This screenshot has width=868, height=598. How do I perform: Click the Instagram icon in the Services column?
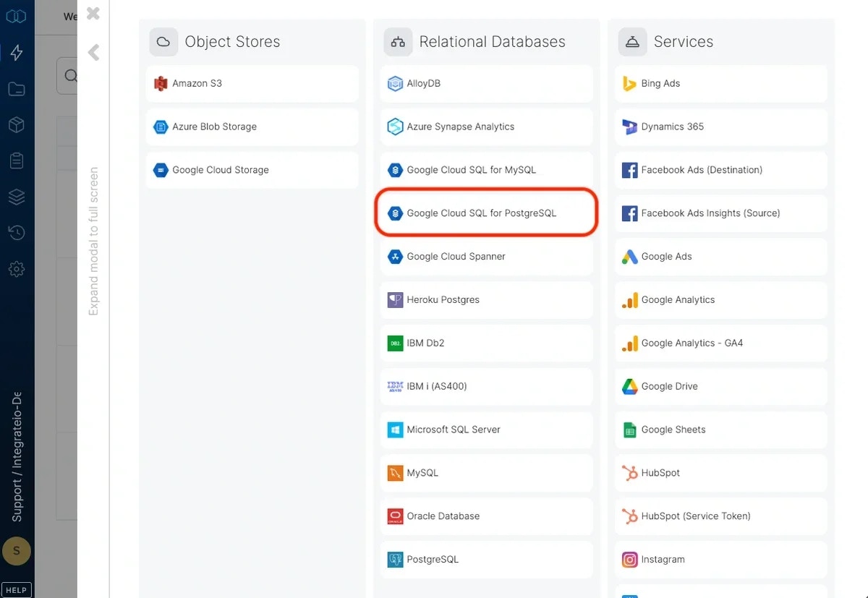point(630,559)
